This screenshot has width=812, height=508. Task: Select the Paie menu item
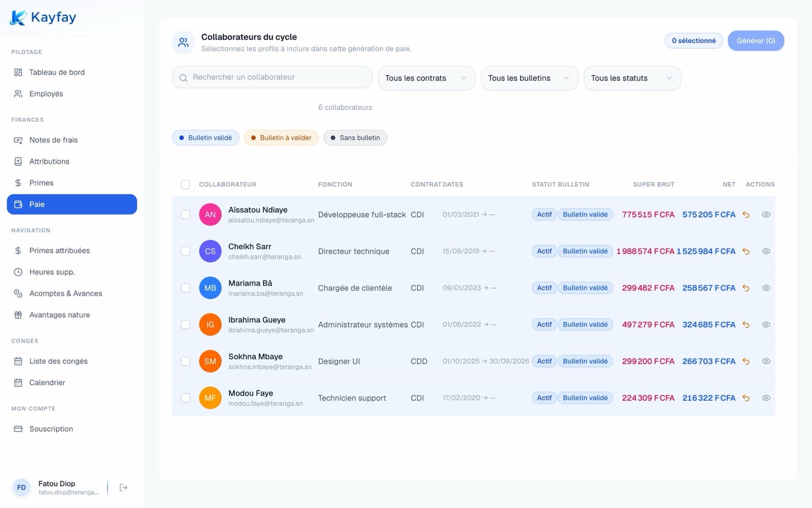point(72,204)
